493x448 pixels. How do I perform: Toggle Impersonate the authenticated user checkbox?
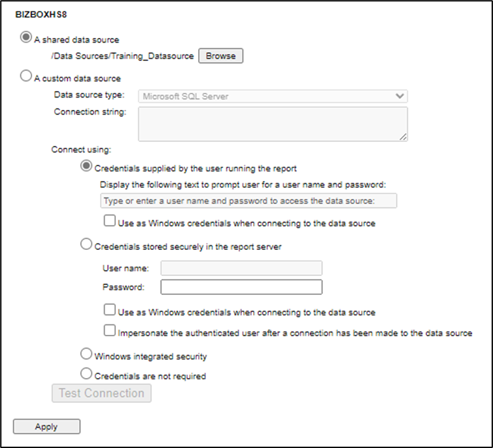110,330
